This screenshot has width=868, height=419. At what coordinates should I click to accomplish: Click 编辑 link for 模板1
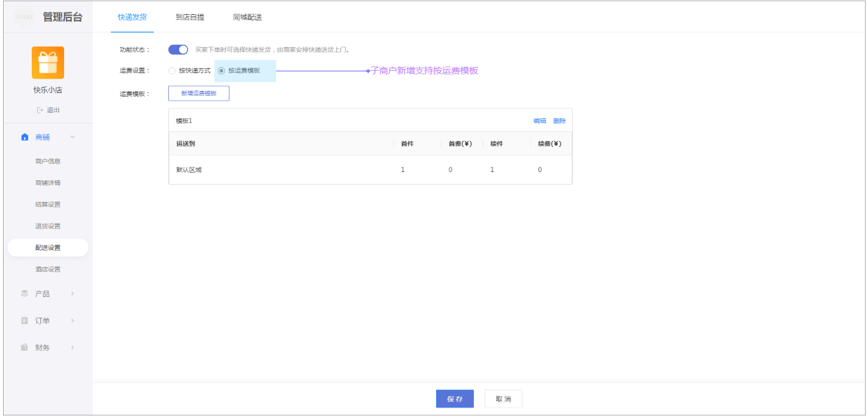click(540, 121)
